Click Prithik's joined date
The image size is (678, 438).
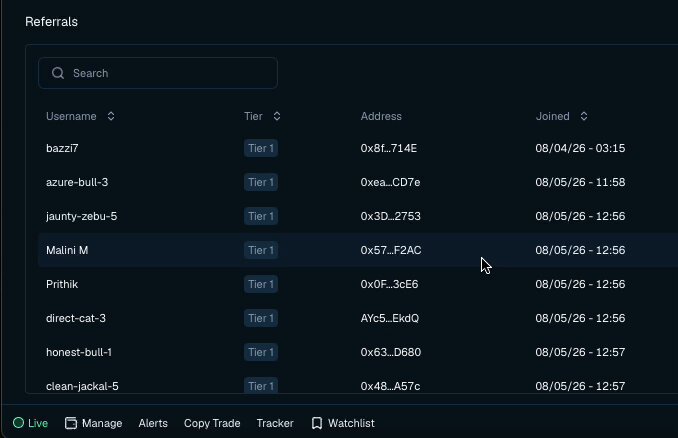click(x=580, y=284)
